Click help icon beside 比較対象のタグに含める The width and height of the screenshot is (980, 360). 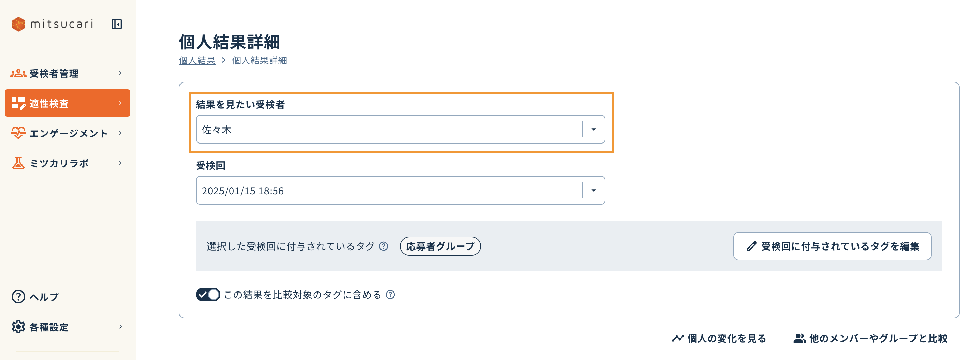click(x=390, y=295)
